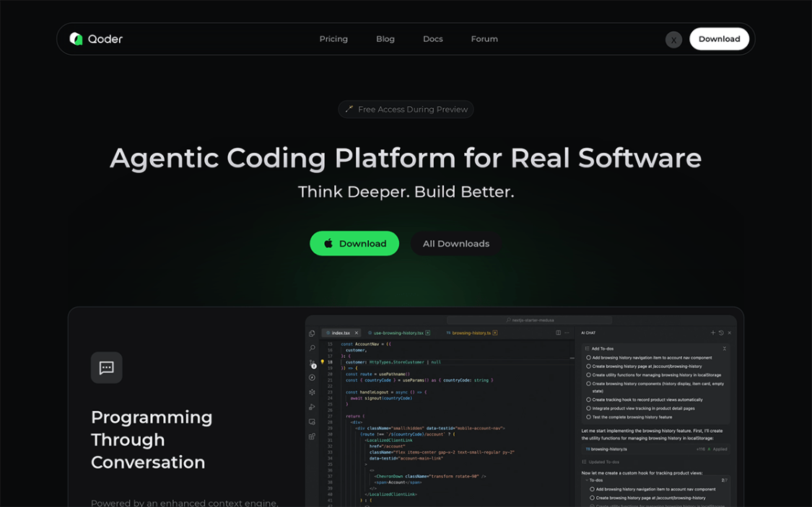The width and height of the screenshot is (812, 507).
Task: Collapse the Add To-dos card
Action: [x=725, y=348]
